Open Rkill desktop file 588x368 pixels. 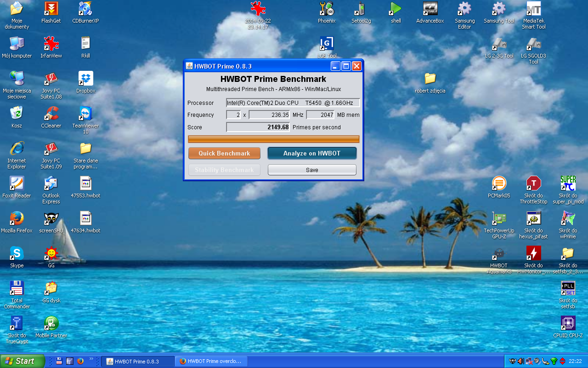(x=85, y=47)
